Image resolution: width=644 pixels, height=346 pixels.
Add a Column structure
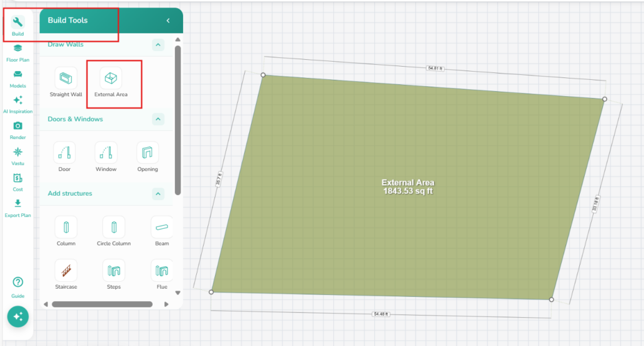point(65,227)
